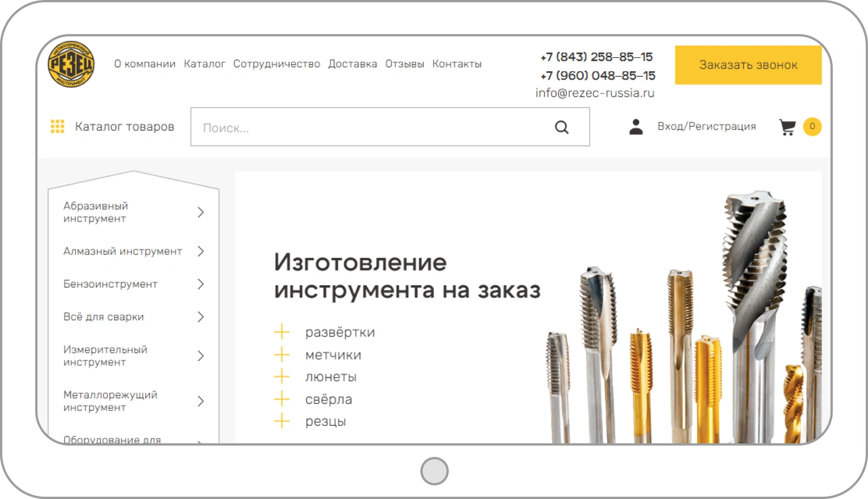Open the О компании menu item

click(x=145, y=64)
